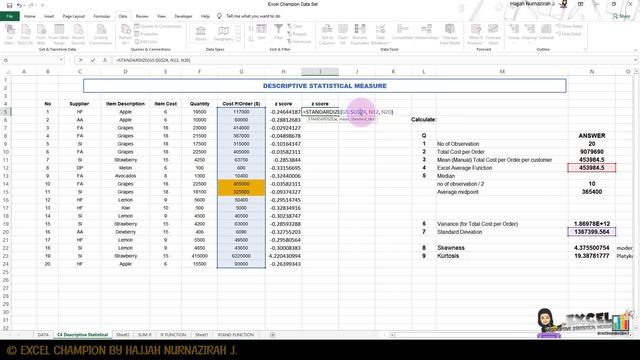The height and width of the screenshot is (360, 640).
Task: Select cell with Skewness value 4.375500754
Action: pos(591,248)
